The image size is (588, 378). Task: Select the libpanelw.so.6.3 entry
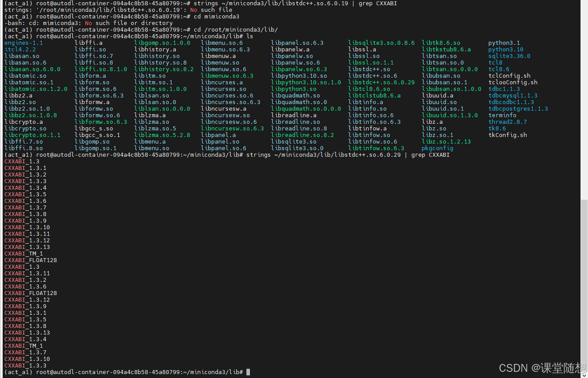pos(299,69)
